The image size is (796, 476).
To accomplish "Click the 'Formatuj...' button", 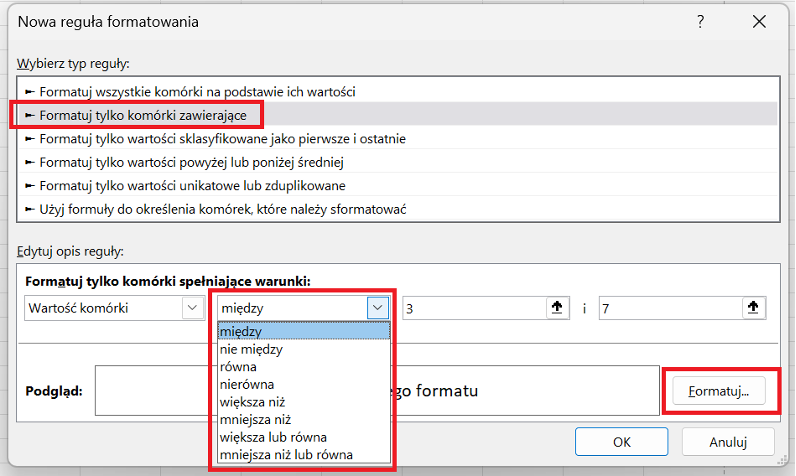I will [x=719, y=388].
